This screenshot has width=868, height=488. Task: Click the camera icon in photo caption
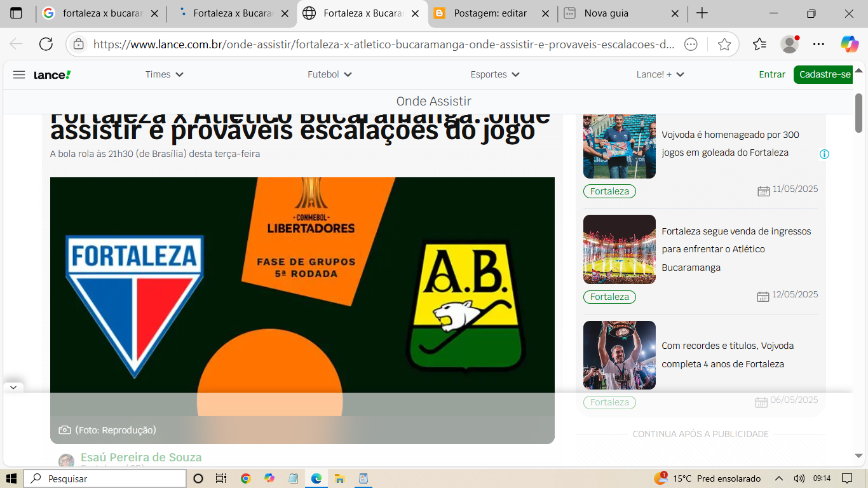64,430
